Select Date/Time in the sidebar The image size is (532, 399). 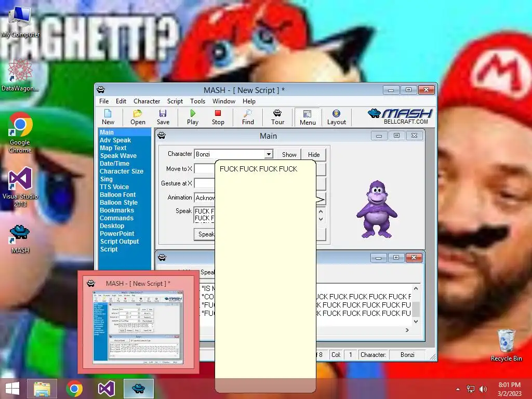pyautogui.click(x=114, y=164)
